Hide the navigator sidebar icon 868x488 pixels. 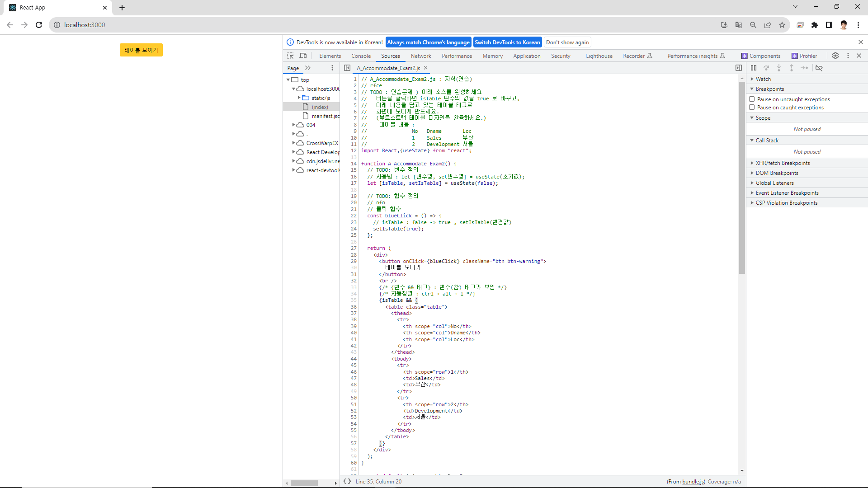(x=347, y=68)
